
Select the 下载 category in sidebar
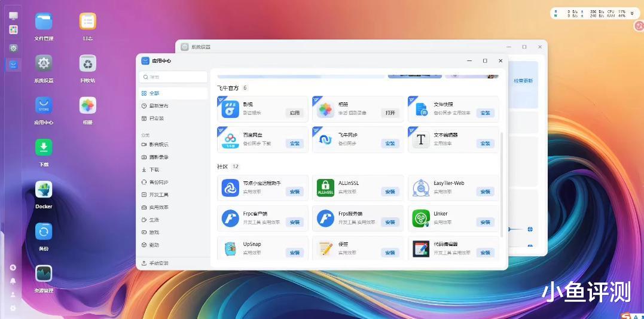[x=173, y=169]
